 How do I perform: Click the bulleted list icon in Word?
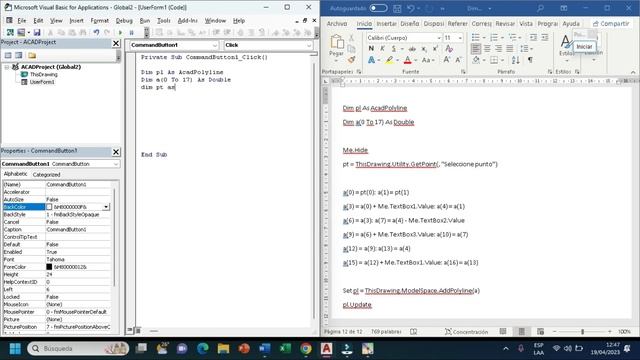click(x=476, y=38)
